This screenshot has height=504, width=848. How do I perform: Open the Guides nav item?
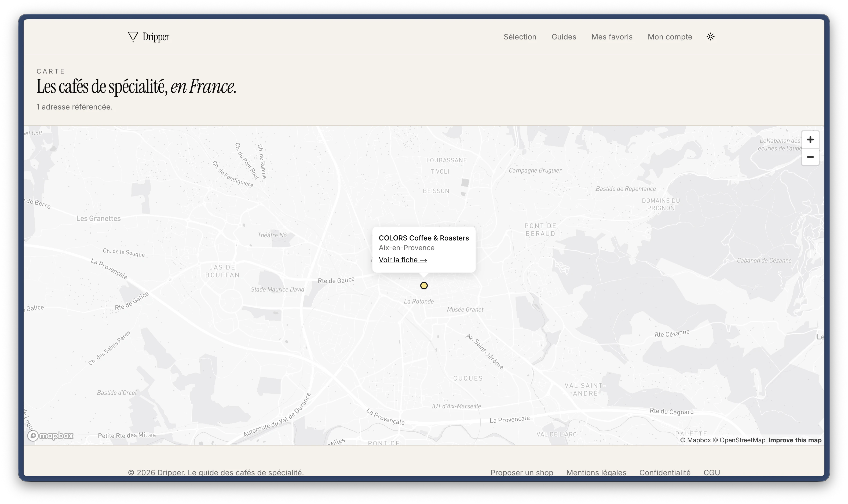coord(564,37)
